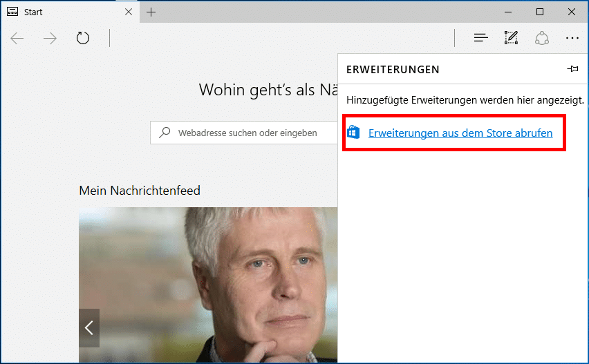Open the Share icon in toolbar
Screen dimensions: 589x364
542,38
